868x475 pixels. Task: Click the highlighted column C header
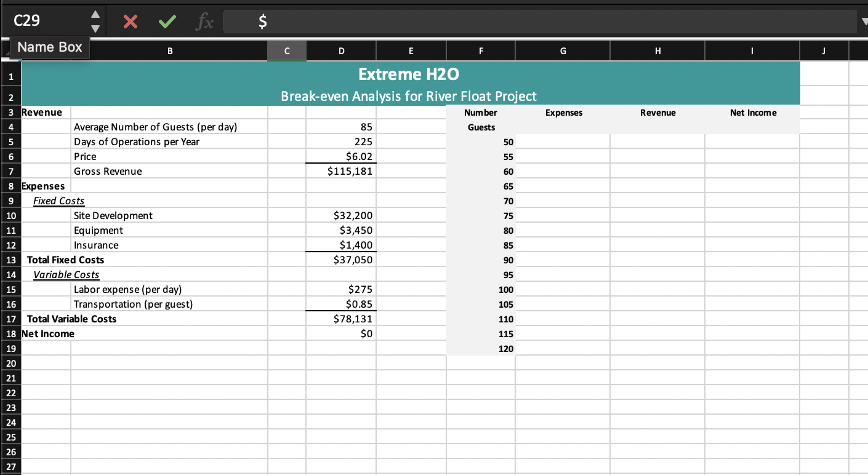tap(286, 50)
